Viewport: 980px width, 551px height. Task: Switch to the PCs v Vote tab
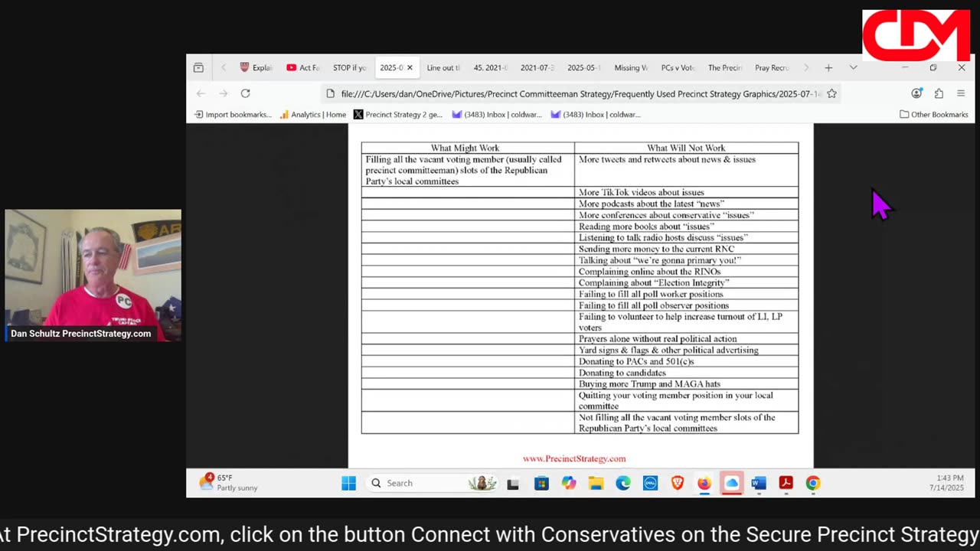[678, 67]
